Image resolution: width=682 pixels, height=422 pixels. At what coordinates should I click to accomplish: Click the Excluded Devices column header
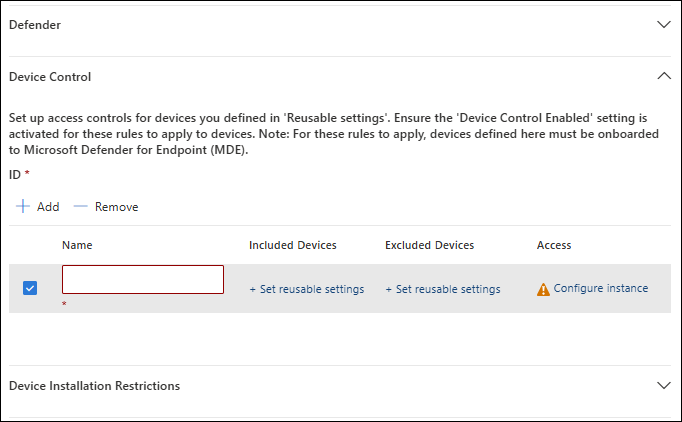click(429, 245)
